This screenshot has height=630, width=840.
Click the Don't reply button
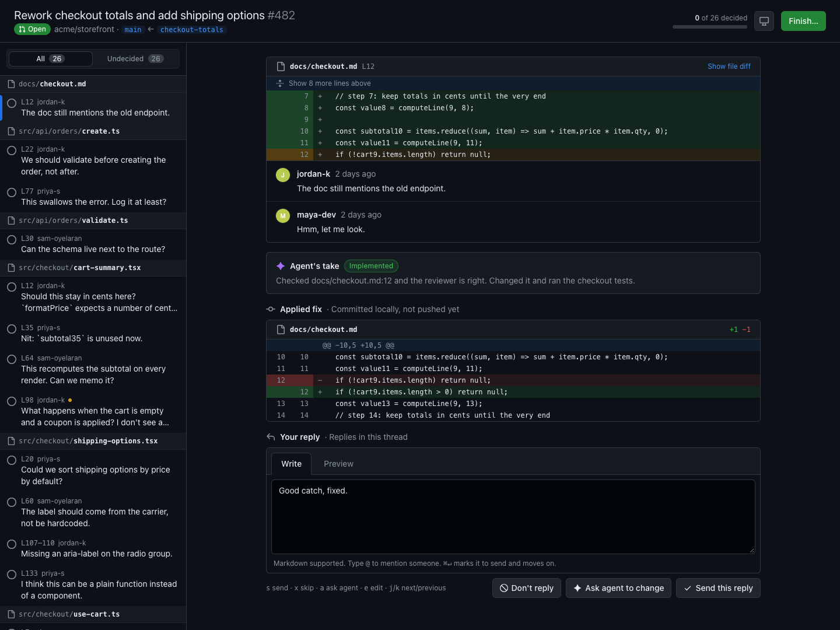[x=527, y=588]
